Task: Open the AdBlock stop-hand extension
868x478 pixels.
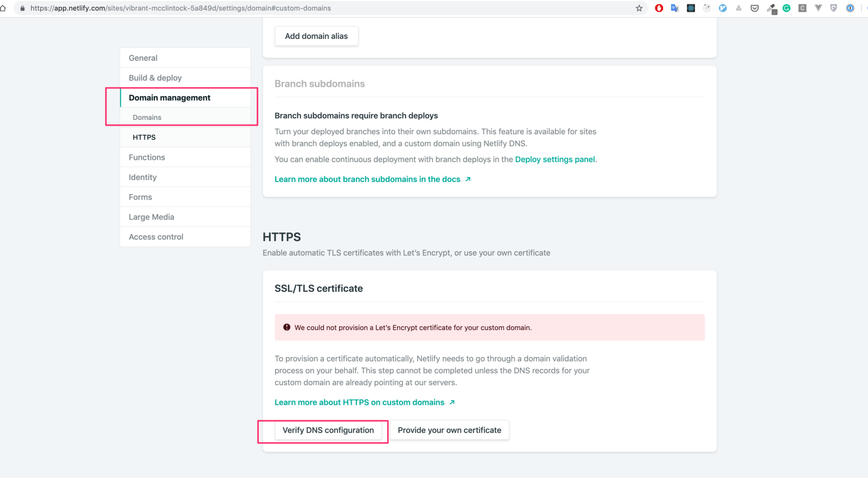Action: (x=659, y=8)
